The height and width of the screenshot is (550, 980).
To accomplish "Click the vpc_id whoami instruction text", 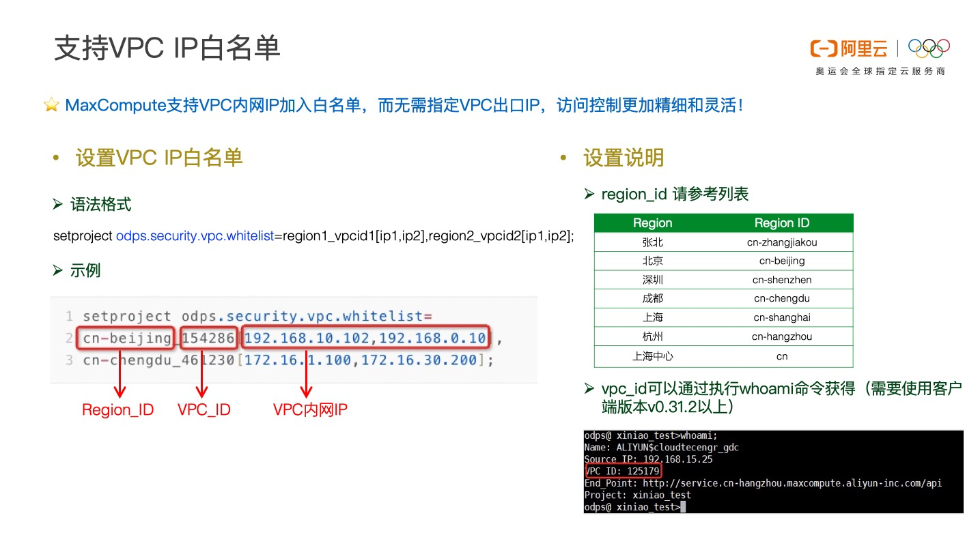I will 781,397.
